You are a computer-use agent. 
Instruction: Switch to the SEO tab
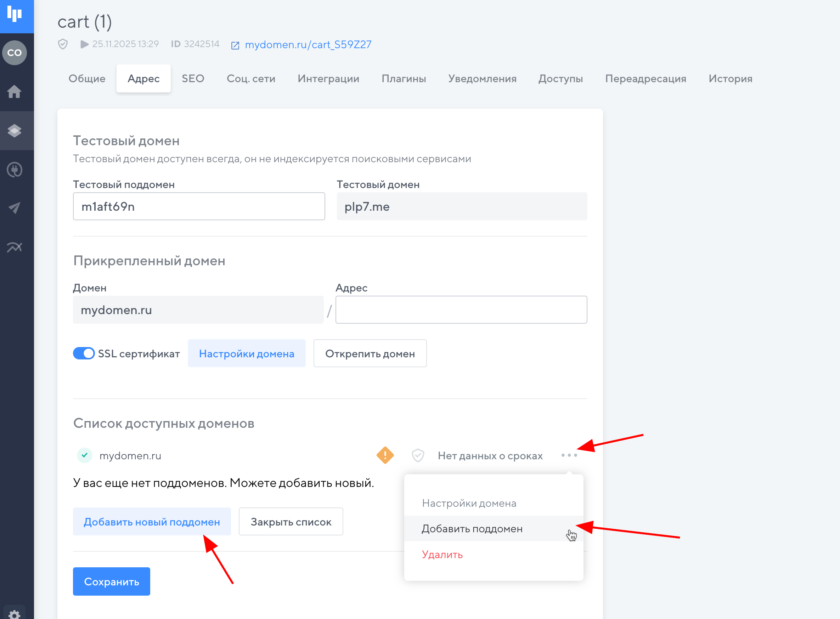coord(193,79)
